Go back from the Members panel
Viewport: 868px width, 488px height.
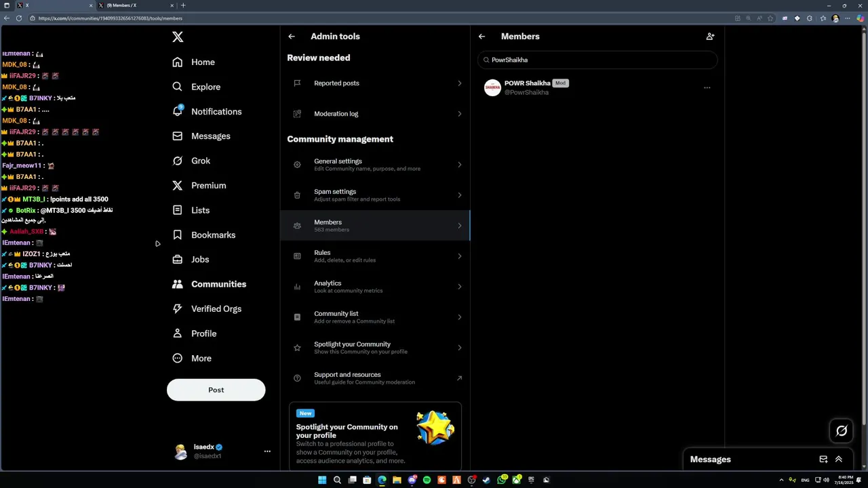coord(481,37)
